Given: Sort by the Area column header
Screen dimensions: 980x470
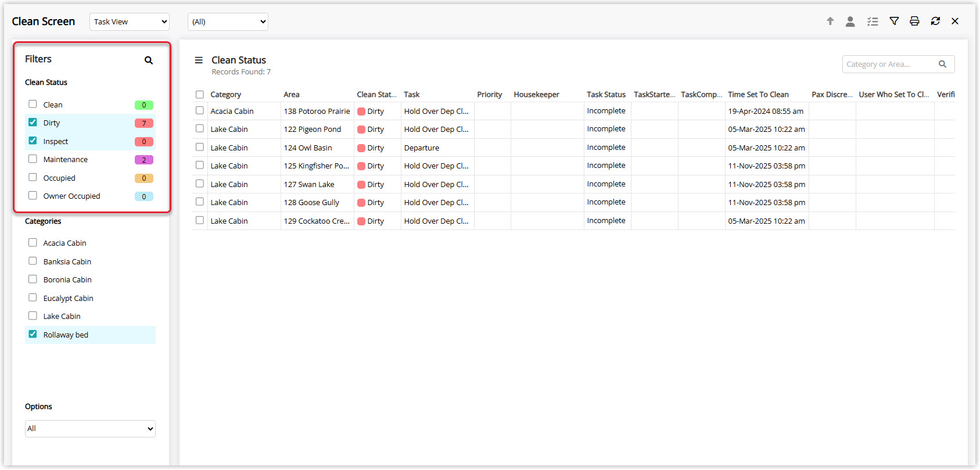Looking at the screenshot, I should [292, 94].
